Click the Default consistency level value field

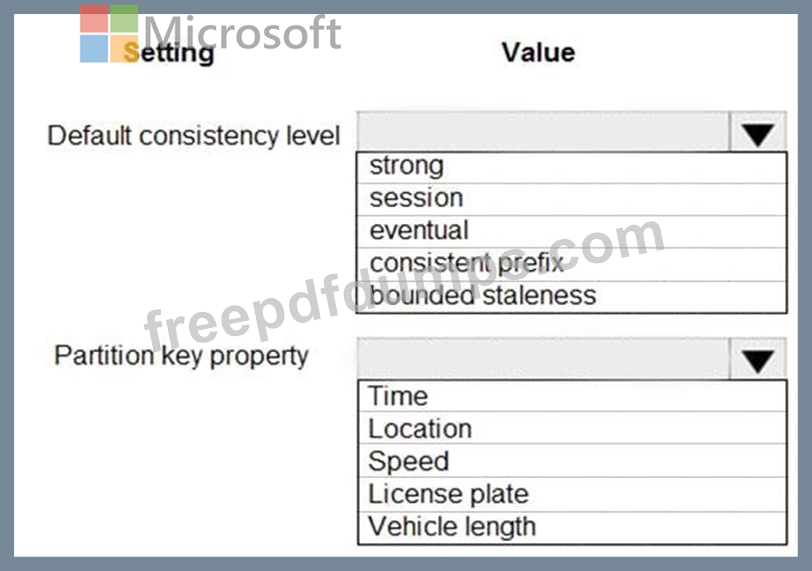point(543,132)
